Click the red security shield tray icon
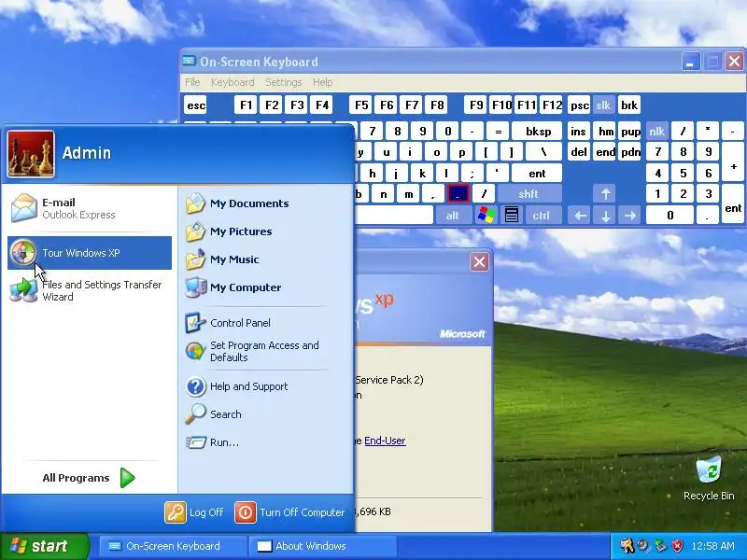This screenshot has width=747, height=560. (x=678, y=546)
